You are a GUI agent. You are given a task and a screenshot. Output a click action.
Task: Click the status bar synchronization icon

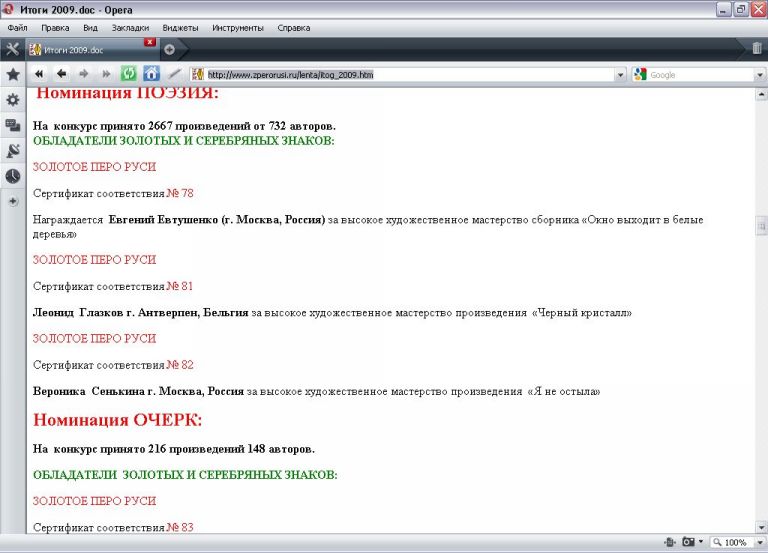tap(670, 542)
